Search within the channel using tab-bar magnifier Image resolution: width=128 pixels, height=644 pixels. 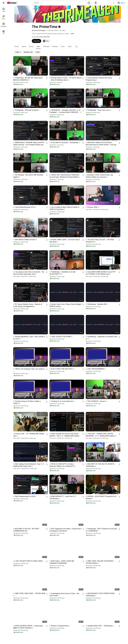pyautogui.click(x=76, y=47)
